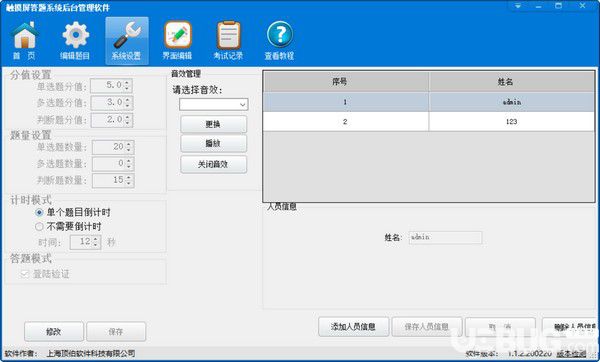Click the 保存 settings button
This screenshot has width=600, height=362.
point(116,331)
